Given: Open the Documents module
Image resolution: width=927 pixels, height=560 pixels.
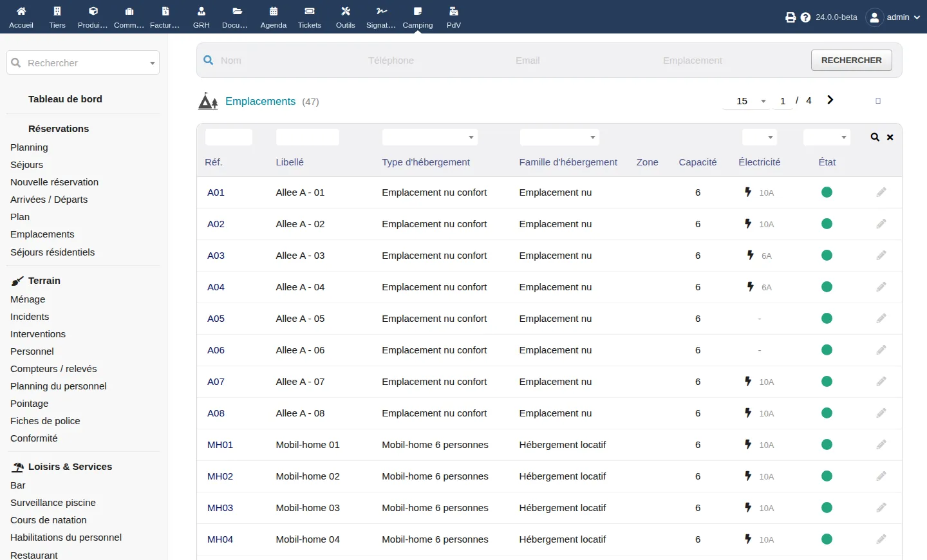Looking at the screenshot, I should 237,17.
